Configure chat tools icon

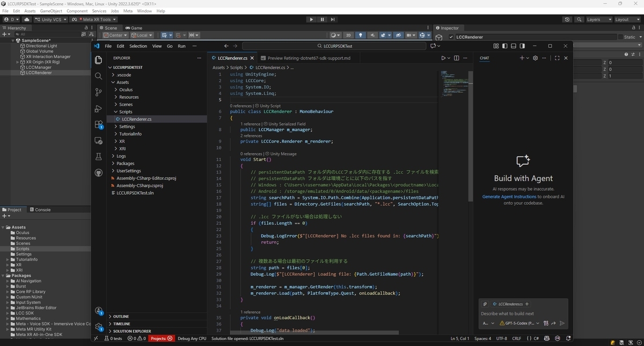546,323
